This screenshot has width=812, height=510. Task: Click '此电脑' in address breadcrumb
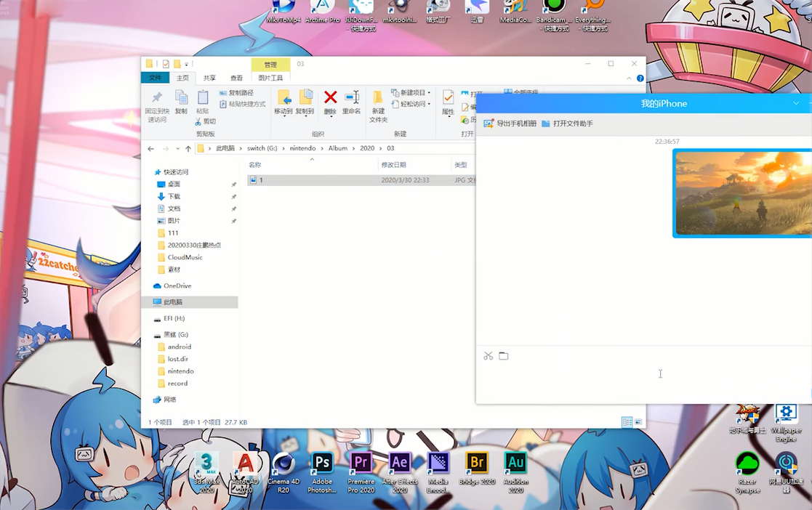click(x=225, y=148)
